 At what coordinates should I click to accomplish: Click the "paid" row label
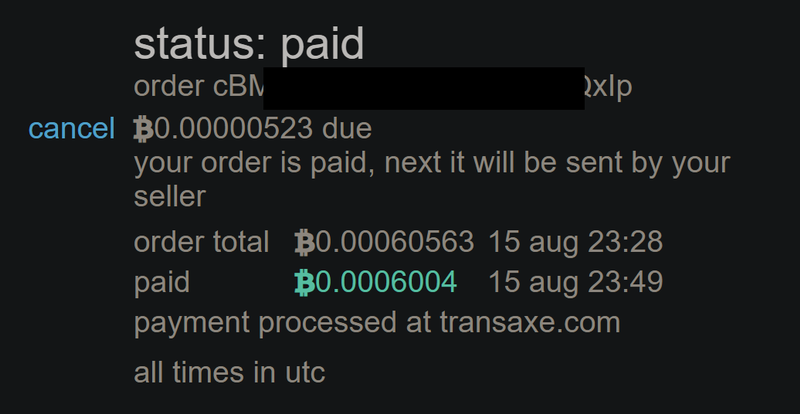[x=162, y=283]
